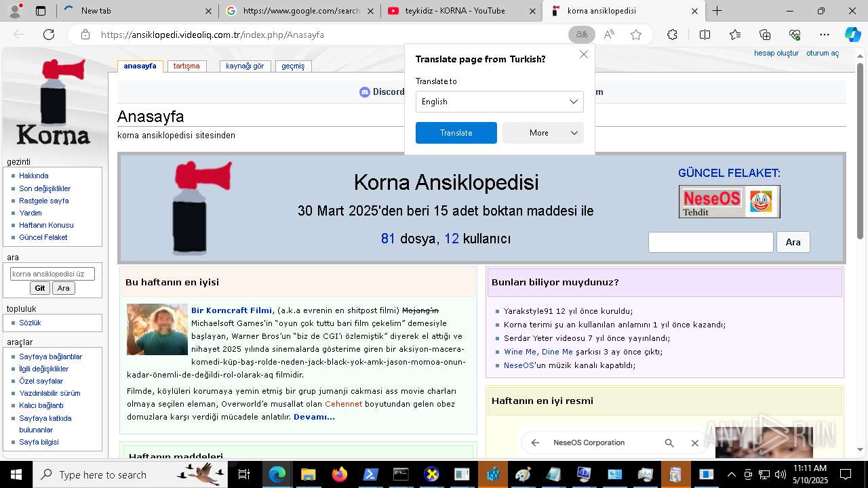Switch to teykidiz KORNA YouTube tab
Viewport: 868px width, 488px height.
(x=462, y=11)
